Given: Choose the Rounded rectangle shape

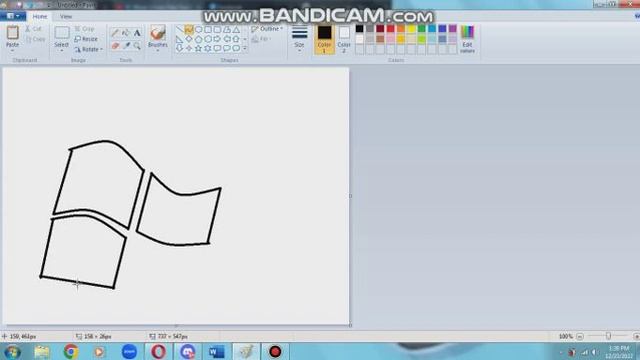Looking at the screenshot, I should pos(217,29).
